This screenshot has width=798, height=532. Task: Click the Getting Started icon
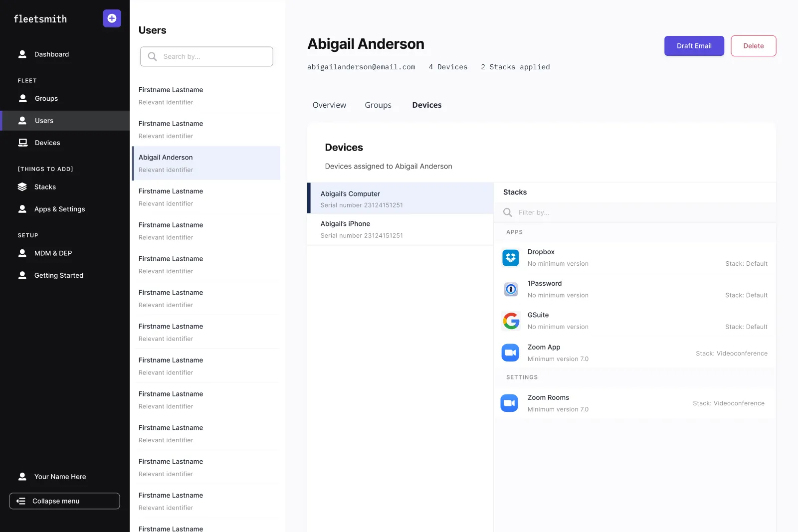tap(22, 275)
